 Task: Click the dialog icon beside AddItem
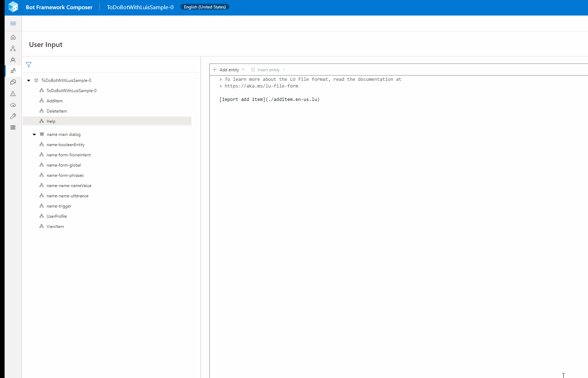click(42, 101)
